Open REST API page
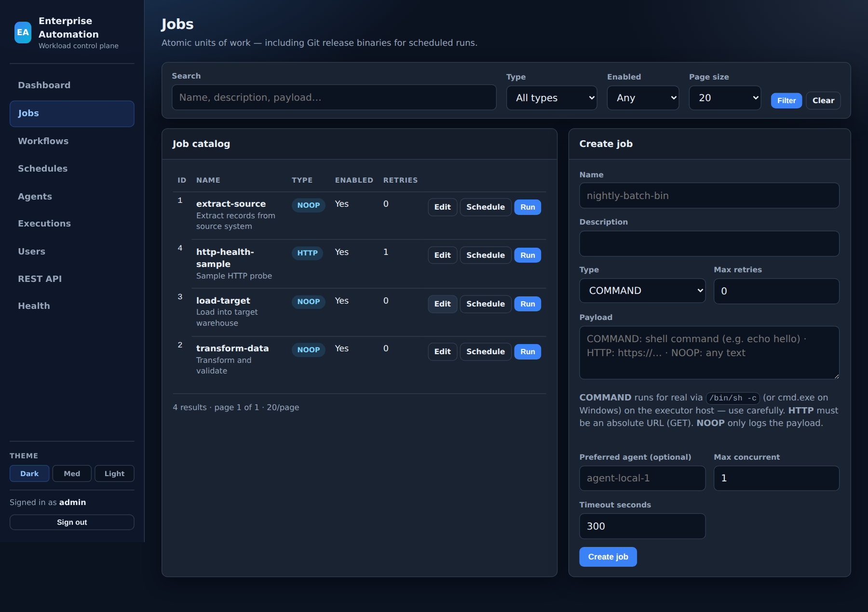The image size is (868, 612). [x=72, y=279]
